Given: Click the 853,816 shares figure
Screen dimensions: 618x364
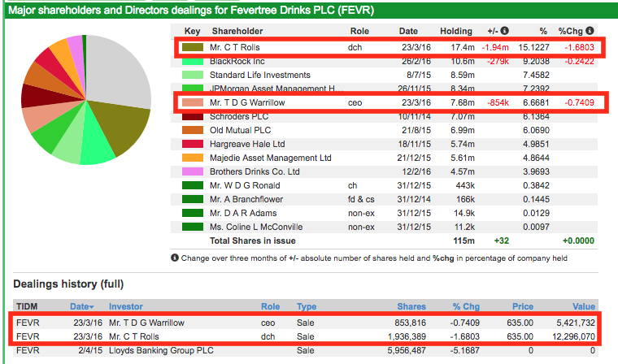Looking at the screenshot, I should click(x=411, y=323).
